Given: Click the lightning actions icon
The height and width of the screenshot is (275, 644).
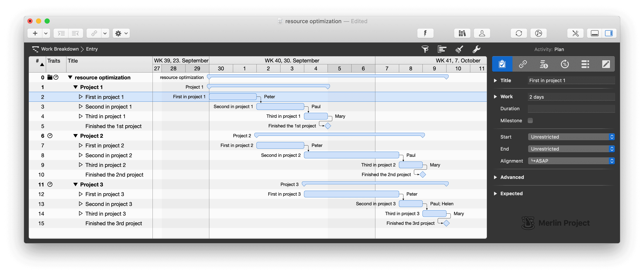Looking at the screenshot, I should pos(425,33).
